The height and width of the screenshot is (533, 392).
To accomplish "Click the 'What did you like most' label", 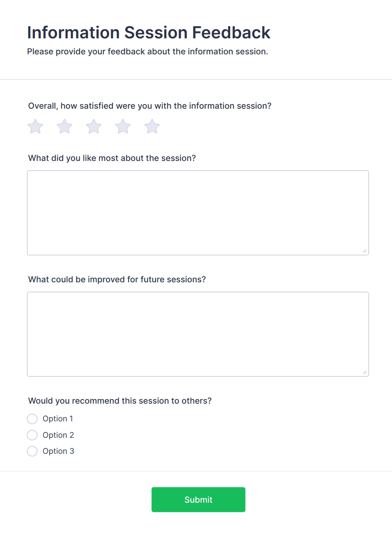I will (x=112, y=158).
